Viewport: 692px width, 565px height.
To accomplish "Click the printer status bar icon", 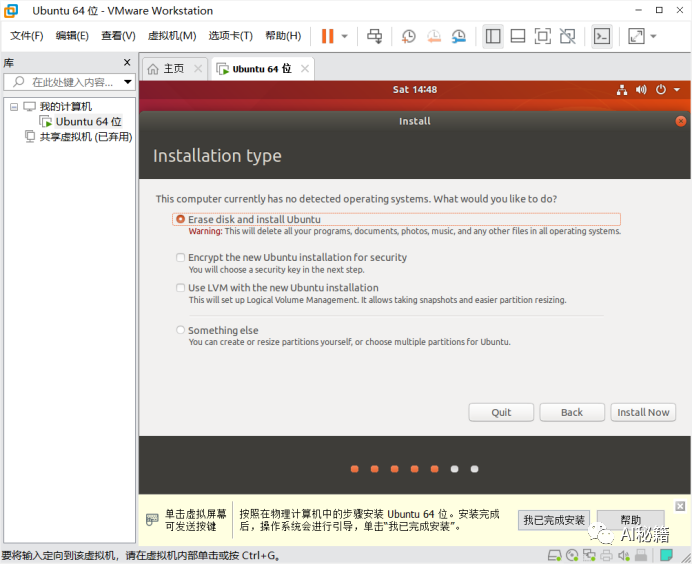I will coord(607,555).
